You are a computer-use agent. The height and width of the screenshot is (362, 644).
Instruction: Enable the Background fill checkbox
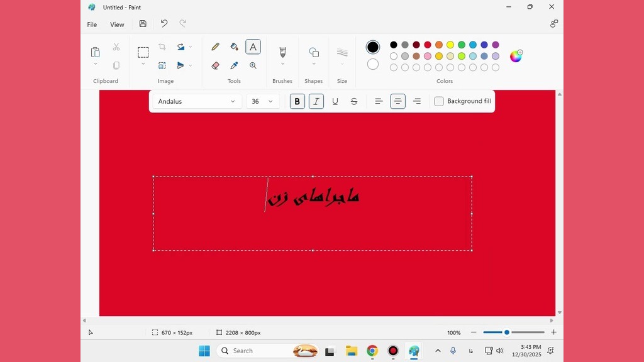(439, 101)
